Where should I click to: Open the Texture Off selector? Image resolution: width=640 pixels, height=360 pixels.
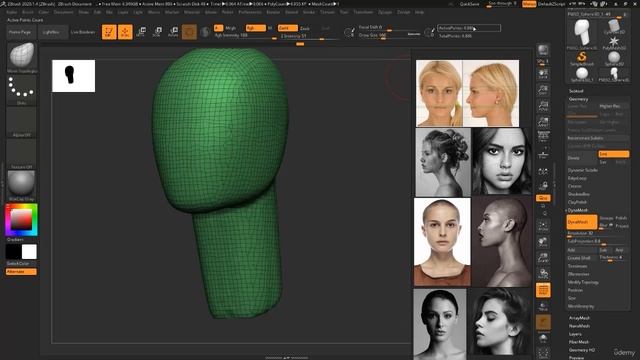(x=22, y=152)
